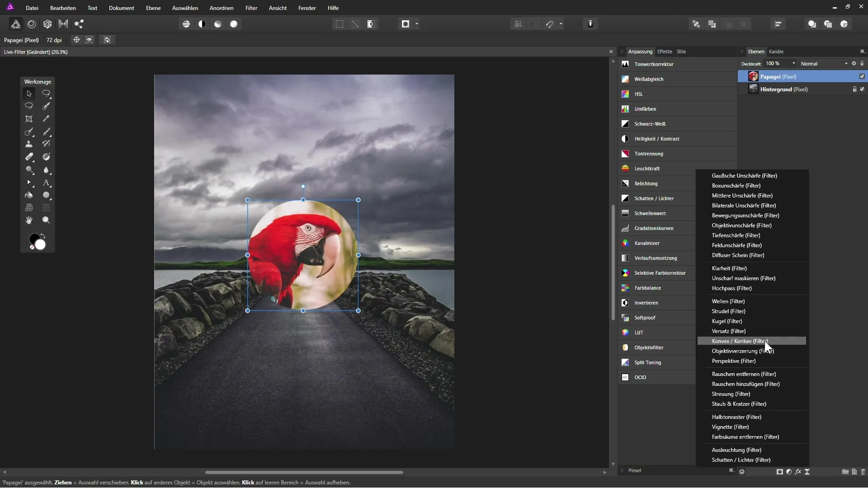Close the Live-Filter document tab
The height and width of the screenshot is (488, 868).
[611, 52]
